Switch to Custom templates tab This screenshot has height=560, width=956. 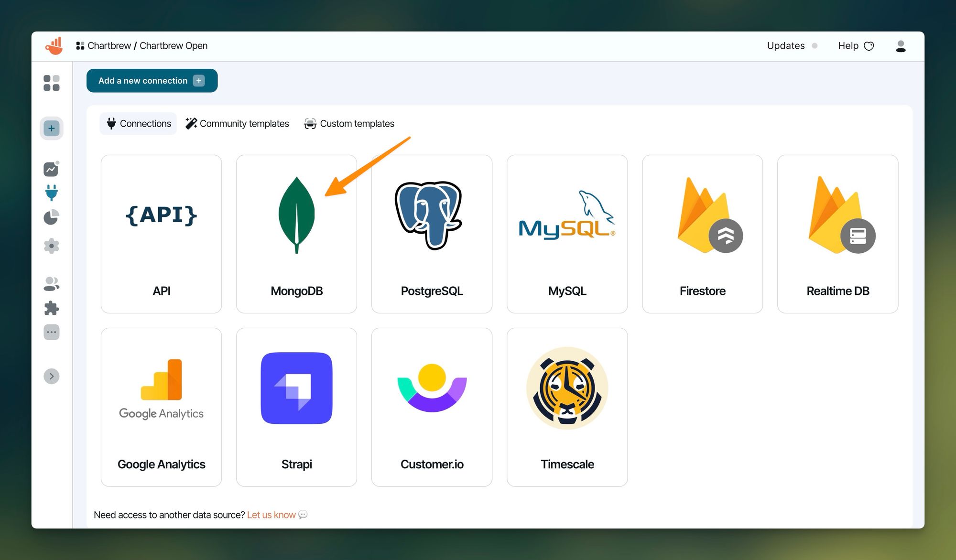point(349,124)
